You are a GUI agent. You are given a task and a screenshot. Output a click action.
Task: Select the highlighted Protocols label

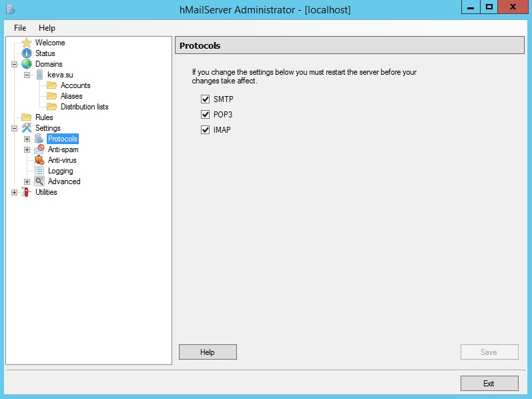tap(63, 139)
